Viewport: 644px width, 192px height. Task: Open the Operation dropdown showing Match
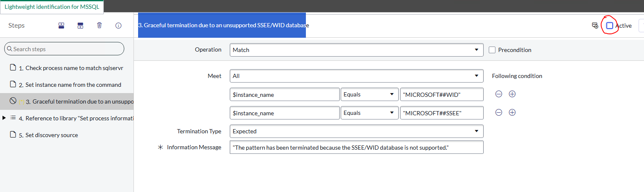click(357, 50)
